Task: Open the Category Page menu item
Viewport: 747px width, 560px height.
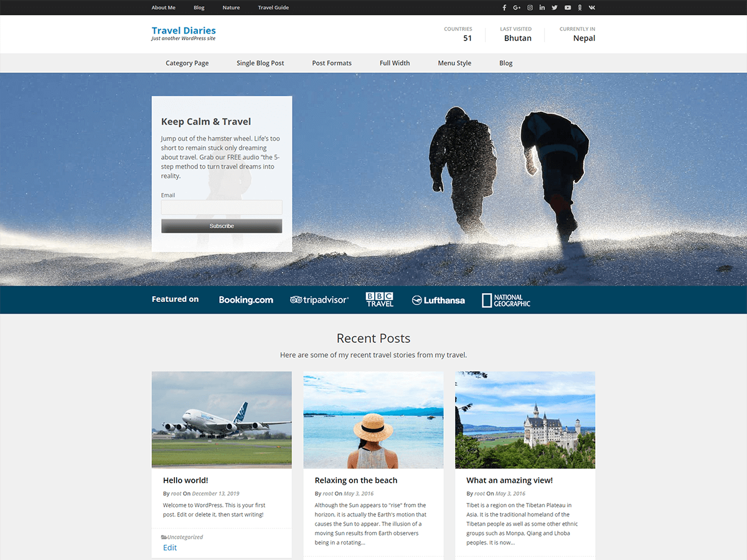Action: 187,63
